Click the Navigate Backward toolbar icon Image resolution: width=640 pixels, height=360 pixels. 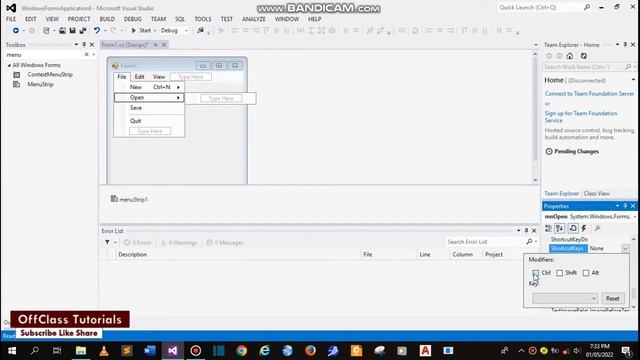point(16,31)
